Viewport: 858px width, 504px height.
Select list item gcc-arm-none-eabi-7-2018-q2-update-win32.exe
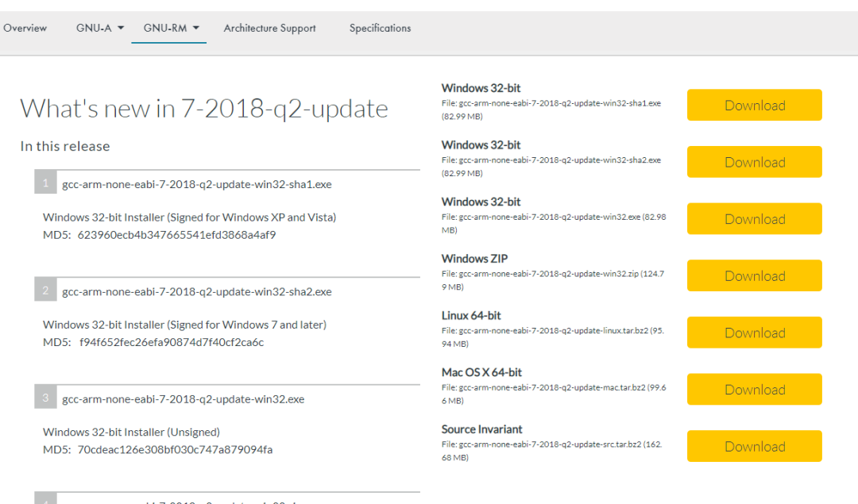(184, 399)
